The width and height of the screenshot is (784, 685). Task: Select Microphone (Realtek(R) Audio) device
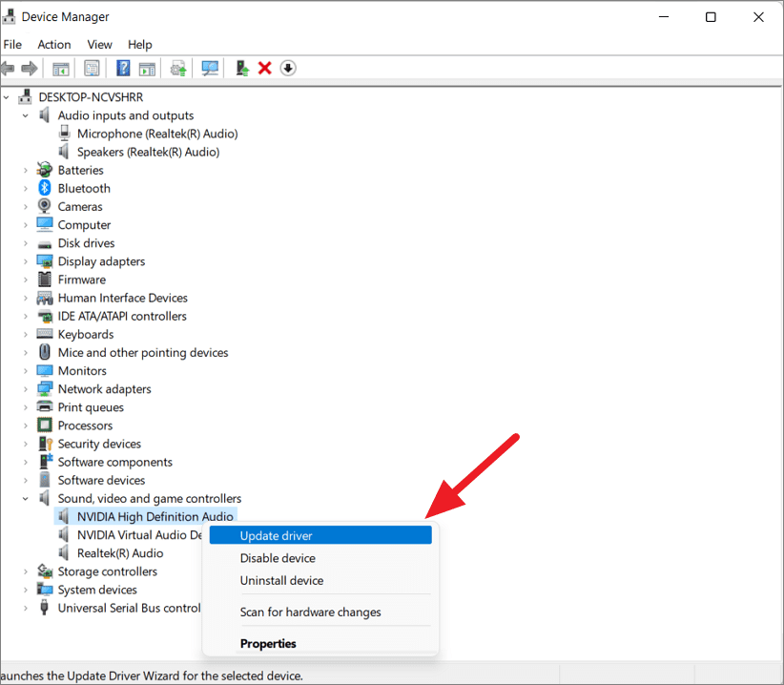pyautogui.click(x=157, y=134)
